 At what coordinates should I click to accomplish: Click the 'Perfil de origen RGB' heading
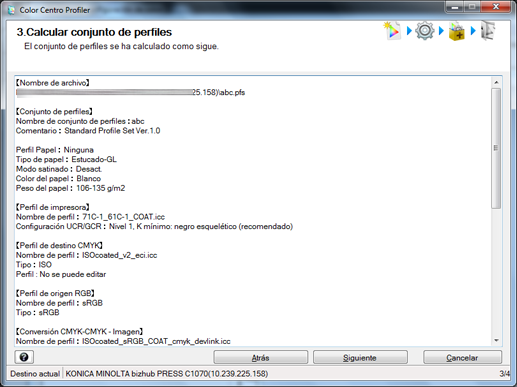pos(56,293)
